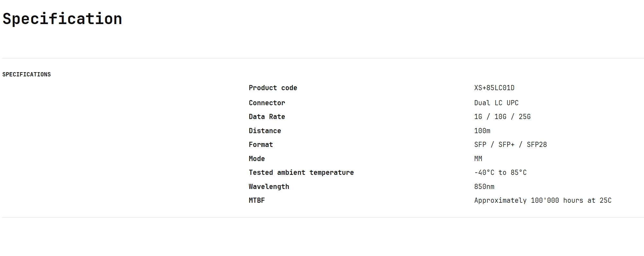
Task: Click the Connector row label
Action: coord(267,103)
